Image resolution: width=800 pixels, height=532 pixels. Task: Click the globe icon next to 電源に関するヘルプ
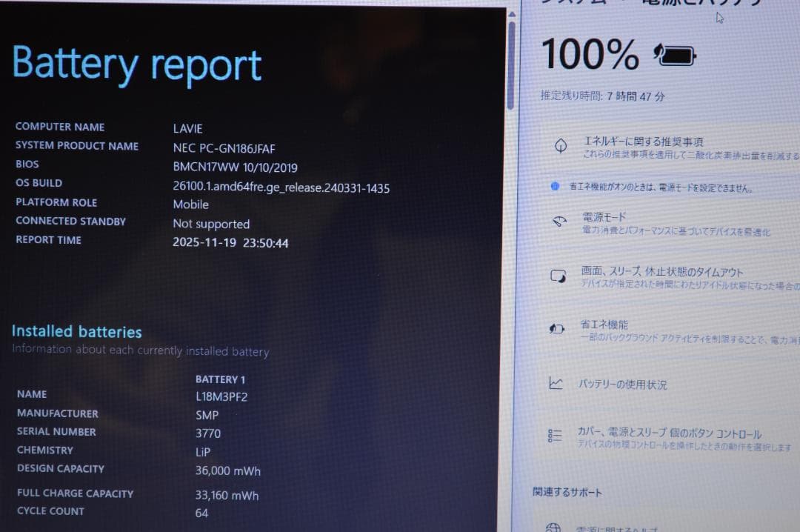[x=552, y=527]
